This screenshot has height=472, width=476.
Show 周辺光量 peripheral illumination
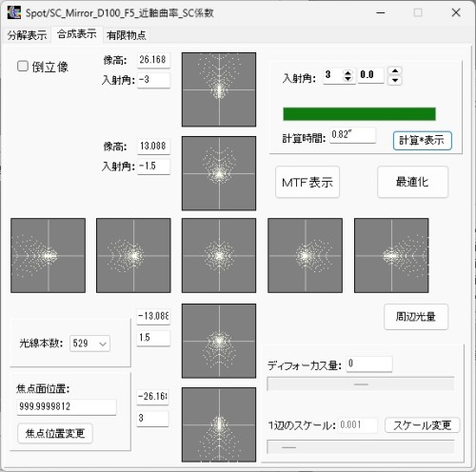pyautogui.click(x=416, y=317)
